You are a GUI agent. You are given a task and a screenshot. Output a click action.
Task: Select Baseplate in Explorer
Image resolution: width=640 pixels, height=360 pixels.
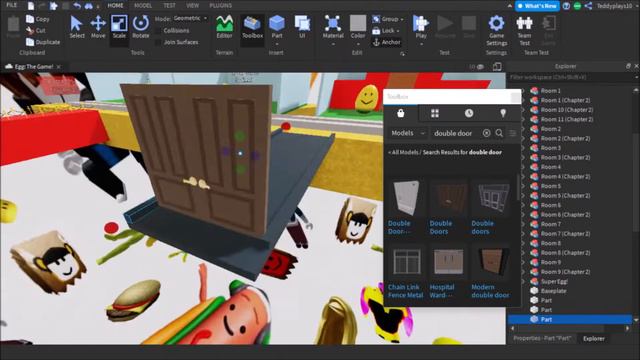click(x=553, y=291)
